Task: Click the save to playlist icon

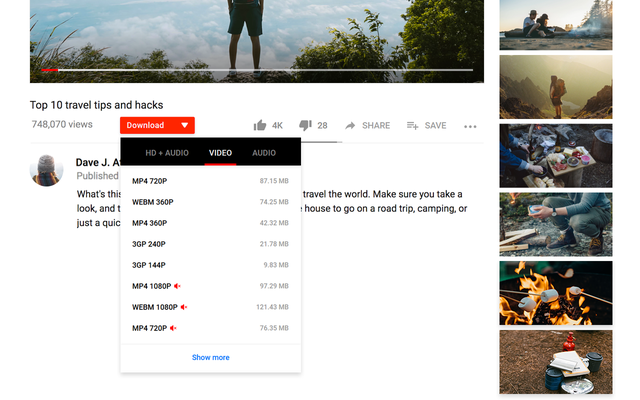Action: [412, 126]
